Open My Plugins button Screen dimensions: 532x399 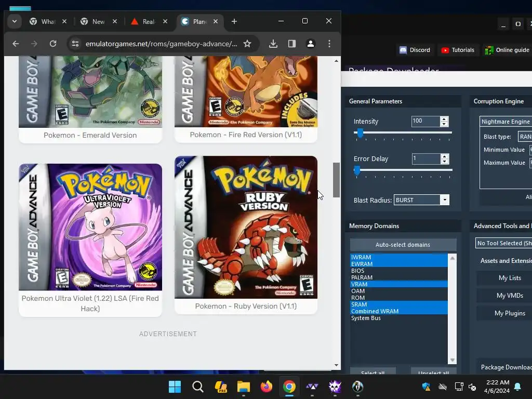point(504,313)
